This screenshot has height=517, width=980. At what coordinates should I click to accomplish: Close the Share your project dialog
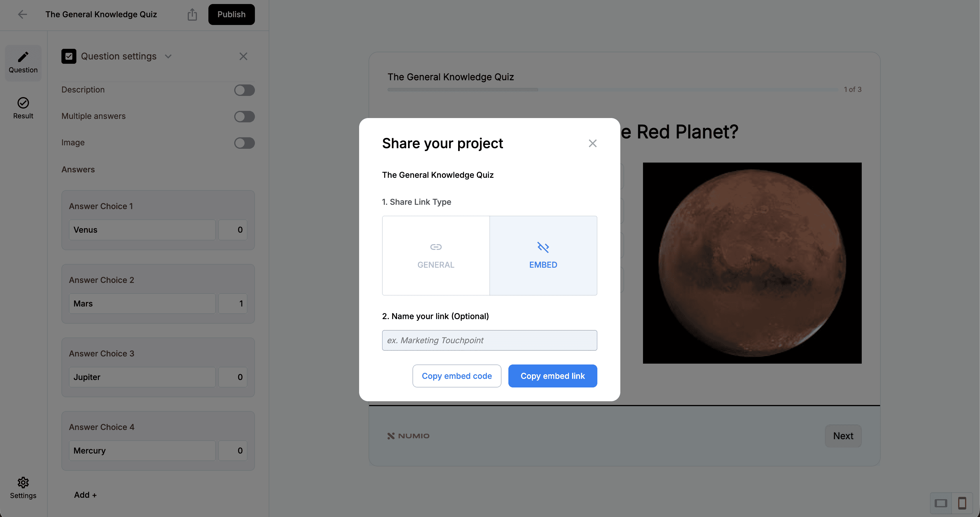coord(592,144)
